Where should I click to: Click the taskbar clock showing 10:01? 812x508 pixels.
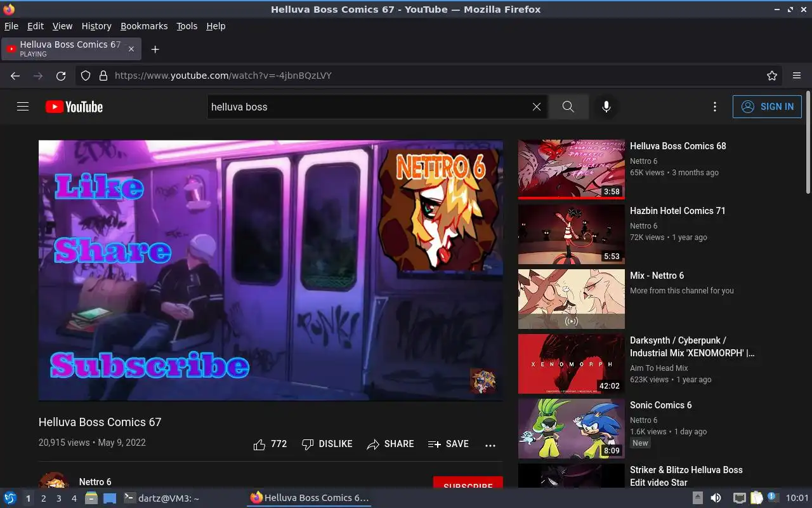(x=797, y=498)
